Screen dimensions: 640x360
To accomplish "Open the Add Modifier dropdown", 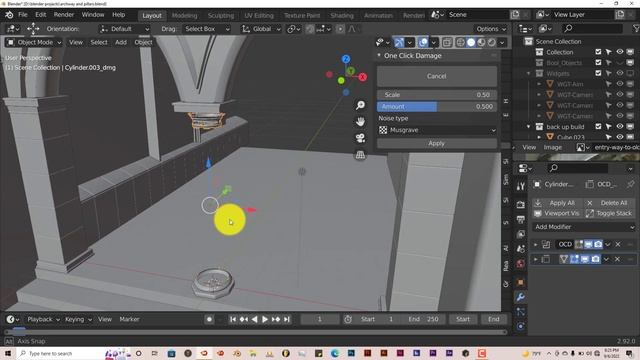I will click(x=584, y=227).
